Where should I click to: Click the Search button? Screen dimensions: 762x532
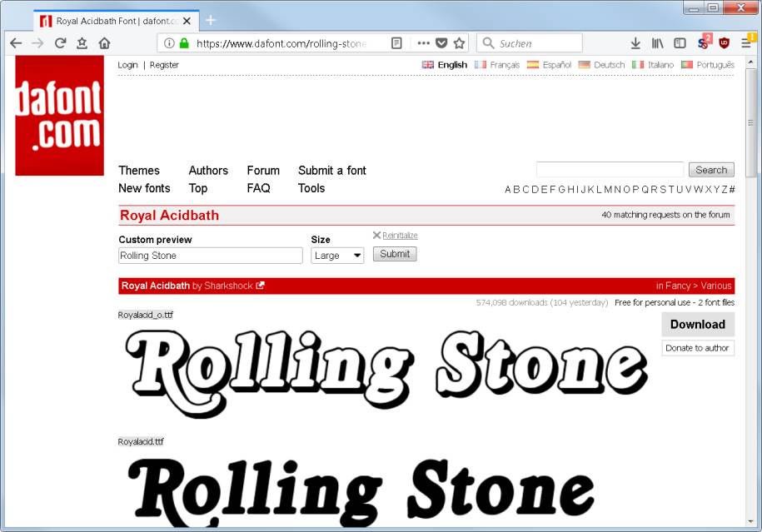711,170
